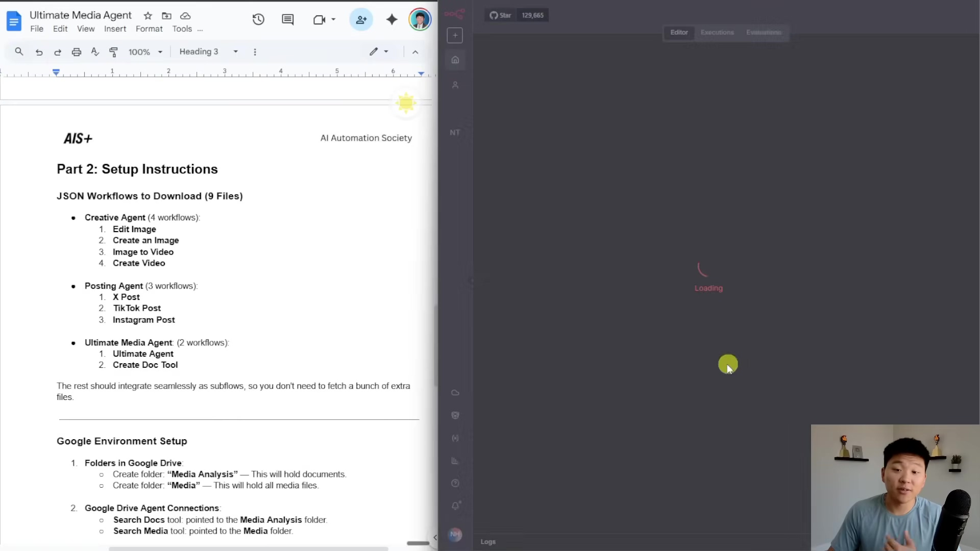Click the plus icon in n8n sidebar
This screenshot has width=980, height=551.
tap(455, 35)
